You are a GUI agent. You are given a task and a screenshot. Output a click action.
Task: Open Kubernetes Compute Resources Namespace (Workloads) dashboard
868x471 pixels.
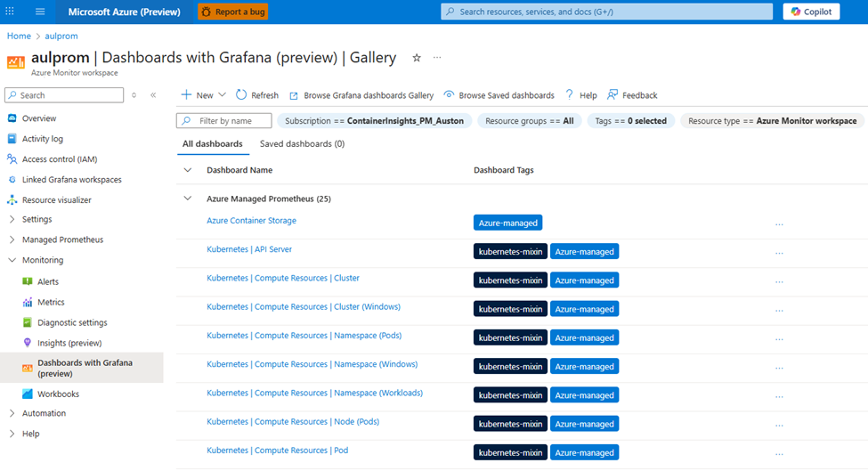point(314,393)
